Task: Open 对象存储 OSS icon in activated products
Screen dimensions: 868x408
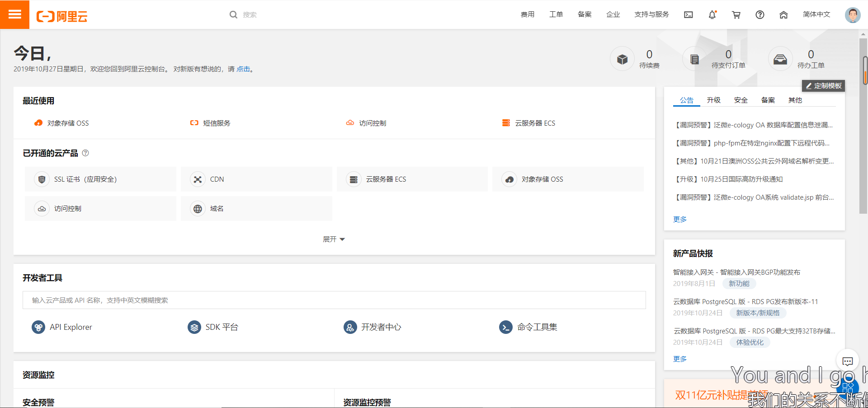Action: [x=509, y=179]
